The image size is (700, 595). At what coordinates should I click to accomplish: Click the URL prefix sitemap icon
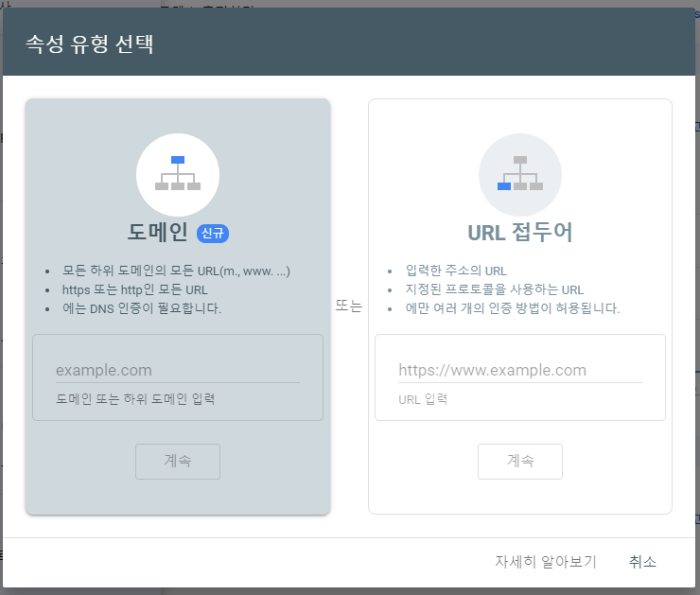(520, 175)
